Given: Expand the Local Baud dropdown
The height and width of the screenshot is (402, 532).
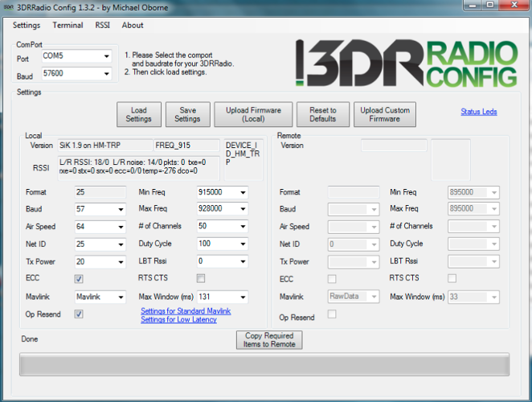Looking at the screenshot, I should pos(121,210).
